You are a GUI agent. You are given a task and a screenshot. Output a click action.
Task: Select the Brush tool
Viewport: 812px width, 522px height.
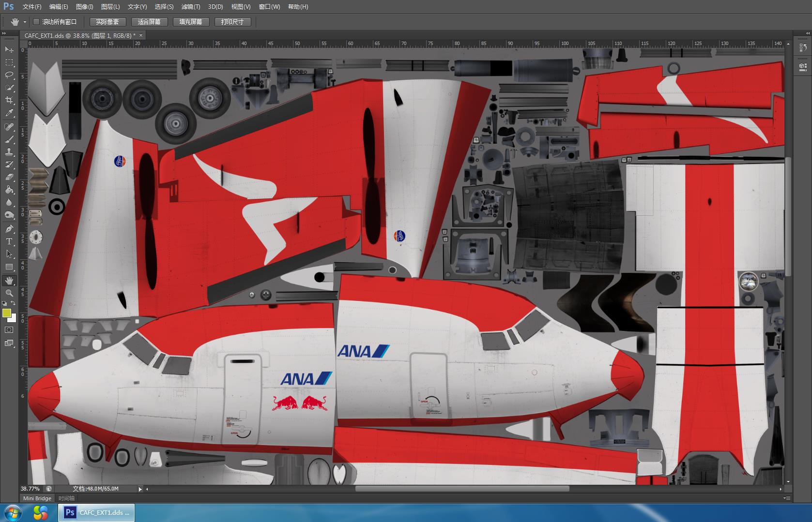9,139
